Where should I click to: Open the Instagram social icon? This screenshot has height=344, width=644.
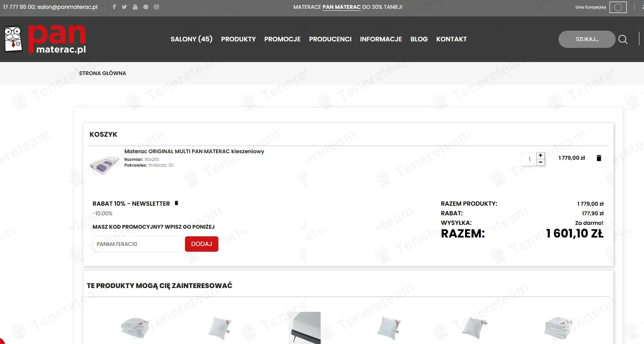pos(156,7)
